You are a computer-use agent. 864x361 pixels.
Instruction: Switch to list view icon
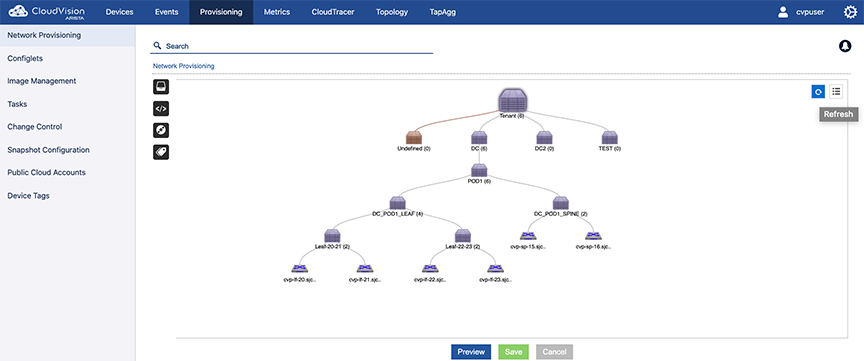836,91
